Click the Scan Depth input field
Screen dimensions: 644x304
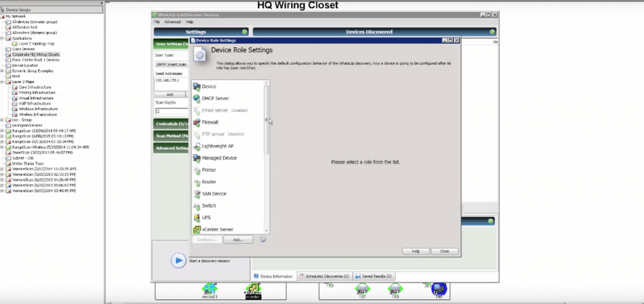click(172, 112)
